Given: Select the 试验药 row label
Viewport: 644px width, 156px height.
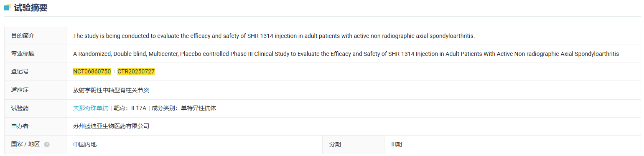Looking at the screenshot, I should point(20,108).
